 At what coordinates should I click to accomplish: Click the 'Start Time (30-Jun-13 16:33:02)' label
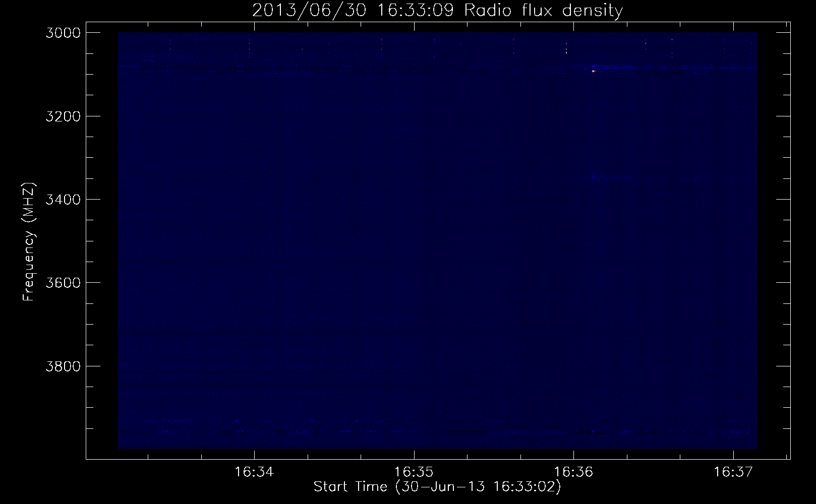coord(437,487)
